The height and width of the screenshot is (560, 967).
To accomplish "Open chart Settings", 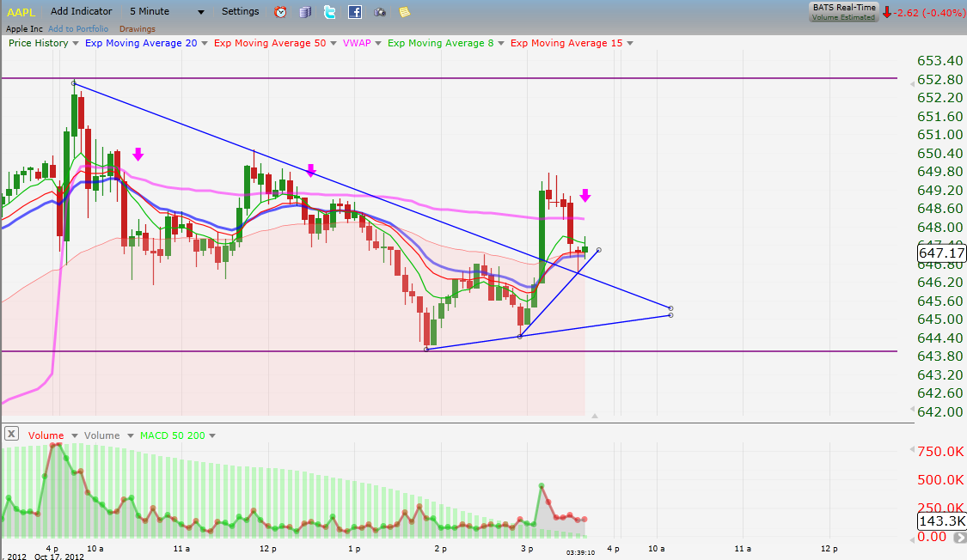I will pyautogui.click(x=241, y=11).
